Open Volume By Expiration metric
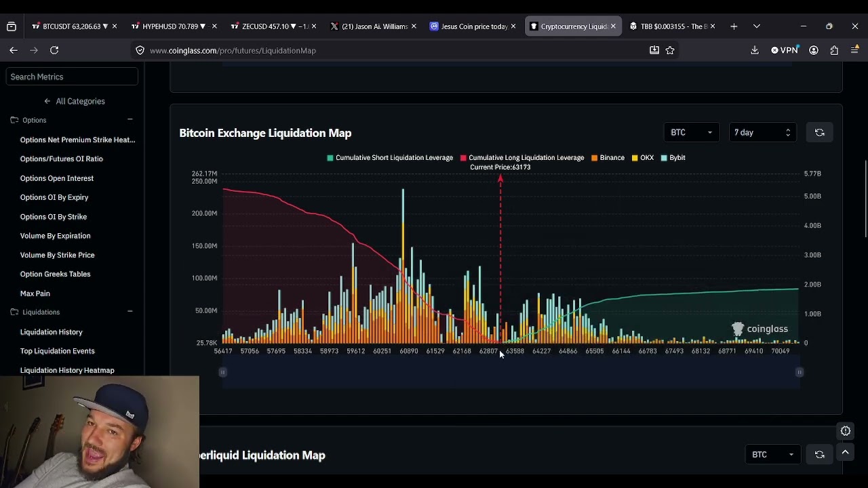 click(55, 236)
